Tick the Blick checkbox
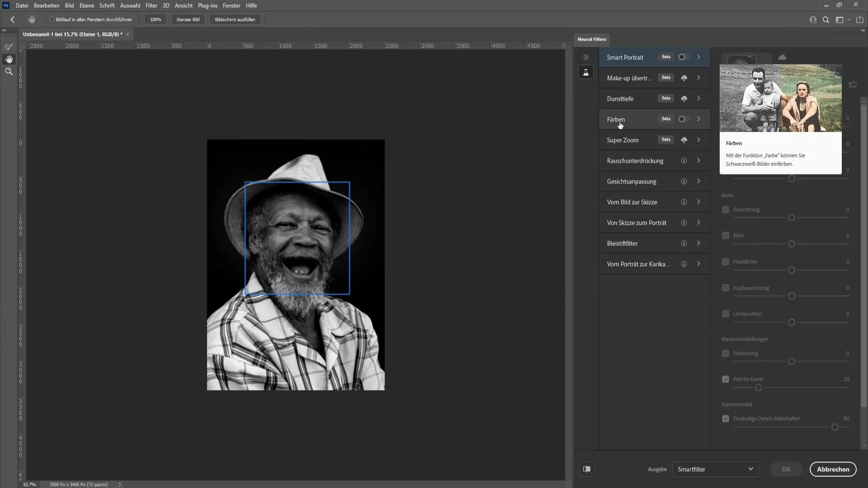This screenshot has width=868, height=488. (x=726, y=235)
